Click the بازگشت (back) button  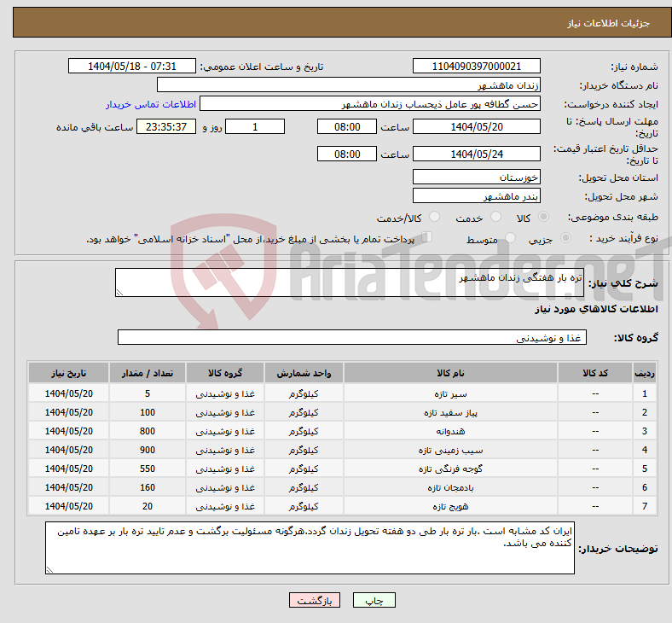(x=315, y=600)
